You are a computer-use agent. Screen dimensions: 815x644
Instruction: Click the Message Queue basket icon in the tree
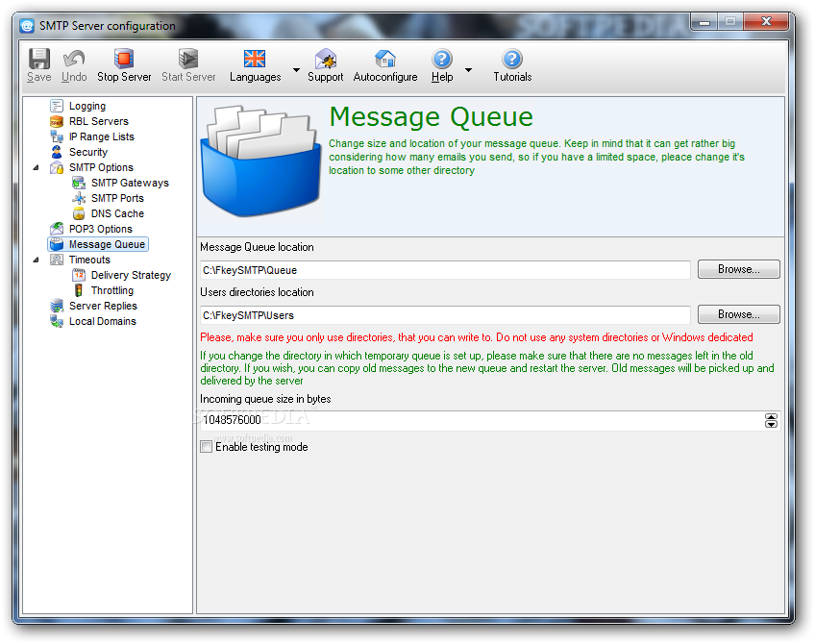pyautogui.click(x=57, y=244)
